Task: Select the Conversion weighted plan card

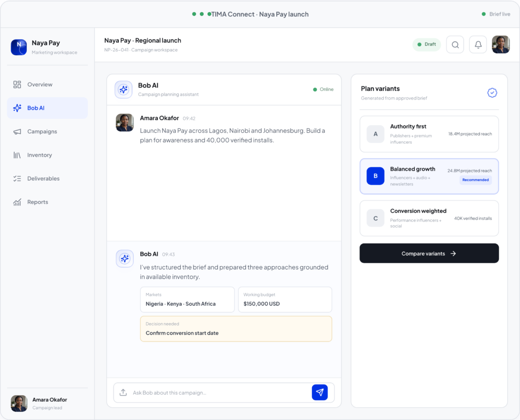Action: (x=429, y=218)
